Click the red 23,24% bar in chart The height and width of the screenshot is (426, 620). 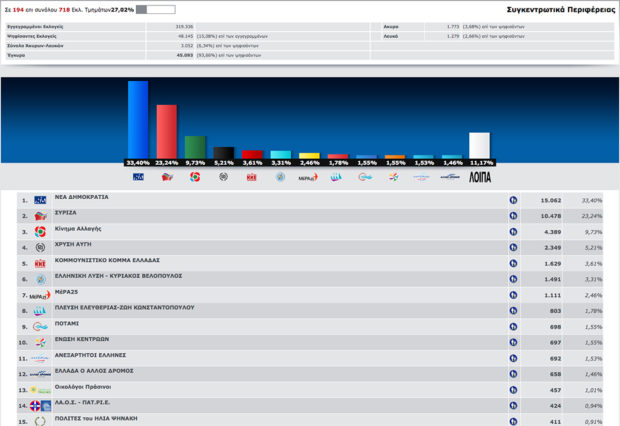(x=166, y=132)
